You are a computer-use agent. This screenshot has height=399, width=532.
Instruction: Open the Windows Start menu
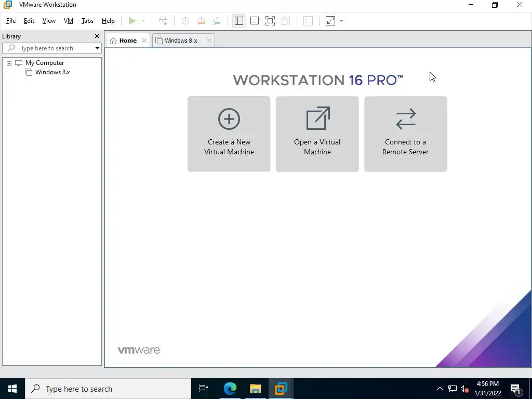pos(12,389)
